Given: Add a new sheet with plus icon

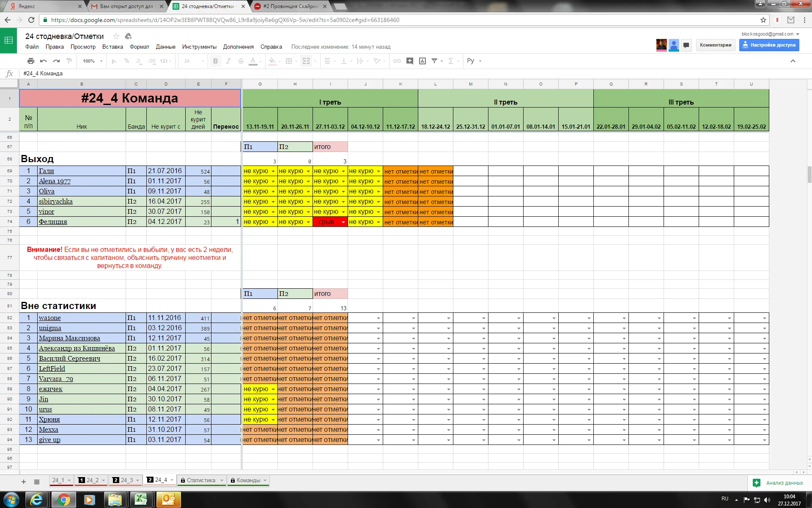Looking at the screenshot, I should (24, 482).
